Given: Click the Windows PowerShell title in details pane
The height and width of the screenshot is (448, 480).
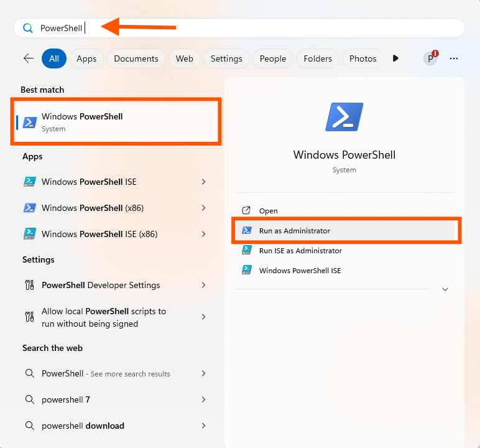Looking at the screenshot, I should 344,155.
